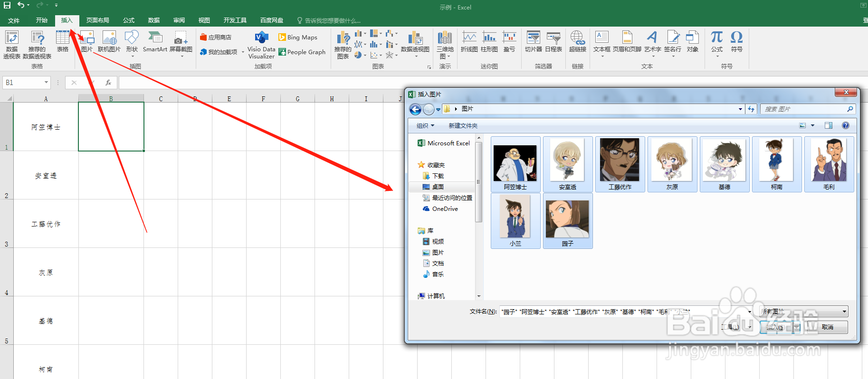868x379 pixels.
Task: Expand the Signature Line dropdown
Action: 673,57
